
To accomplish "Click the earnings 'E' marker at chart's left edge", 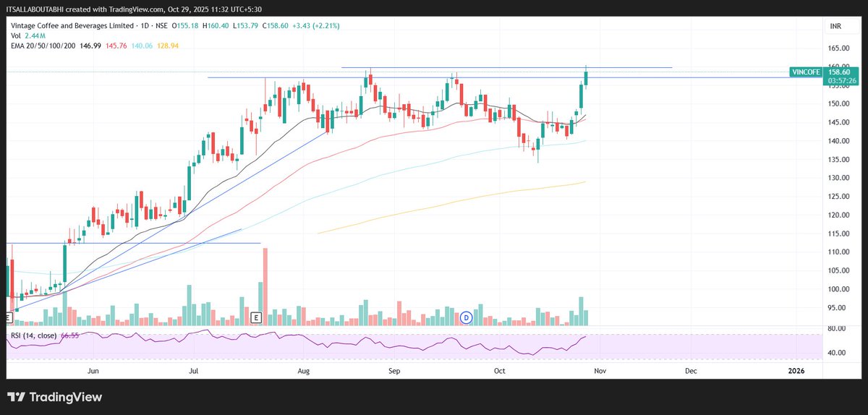I will (8, 317).
